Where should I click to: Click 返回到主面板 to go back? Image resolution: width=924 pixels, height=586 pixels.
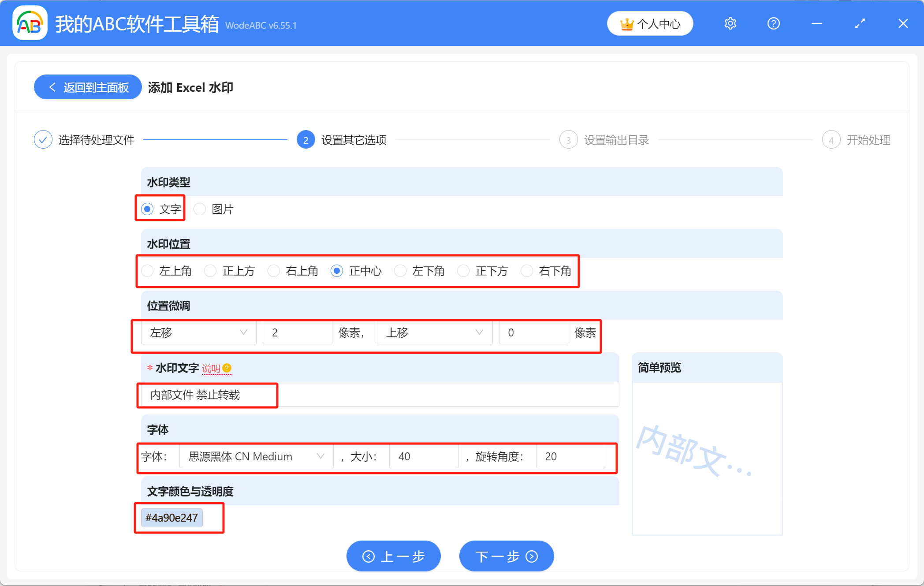87,87
